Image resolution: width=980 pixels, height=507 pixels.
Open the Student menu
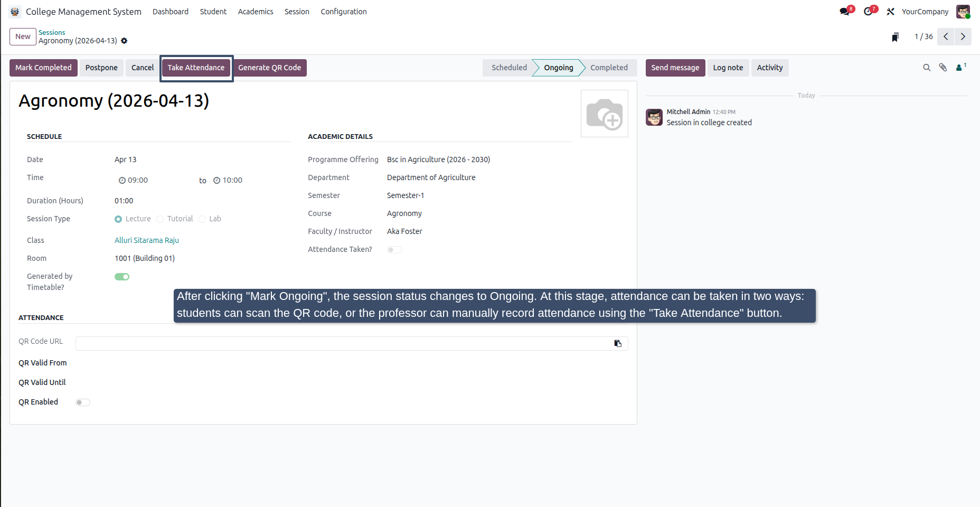(x=213, y=12)
